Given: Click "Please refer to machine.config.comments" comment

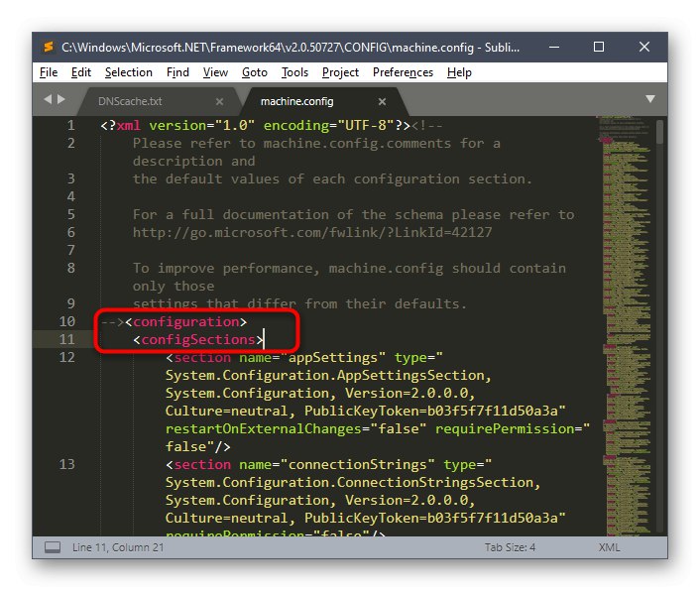Looking at the screenshot, I should coord(292,143).
